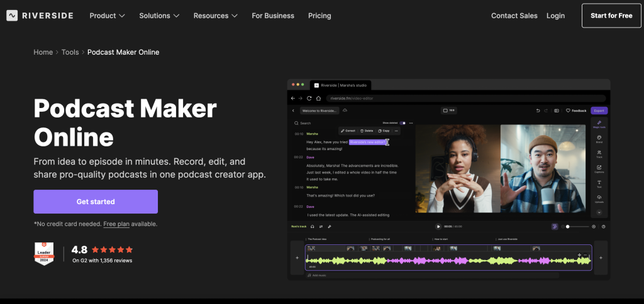The image size is (644, 304).
Task: Click the timeline zoom slider handle
Action: coord(568,227)
